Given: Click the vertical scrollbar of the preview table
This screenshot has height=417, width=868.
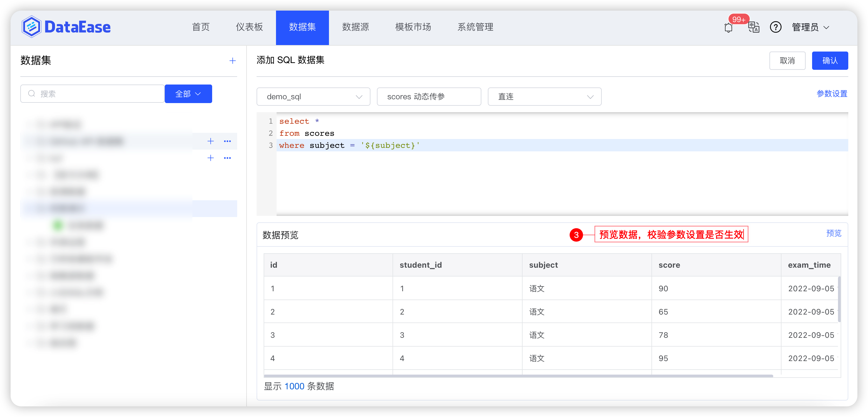Looking at the screenshot, I should coord(839,299).
